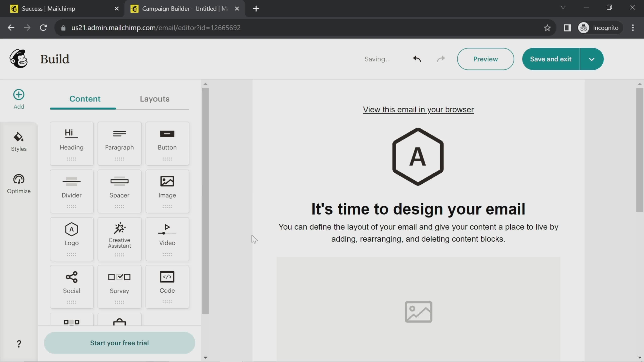Viewport: 644px width, 362px height.
Task: Switch to the Layouts tab
Action: (154, 99)
